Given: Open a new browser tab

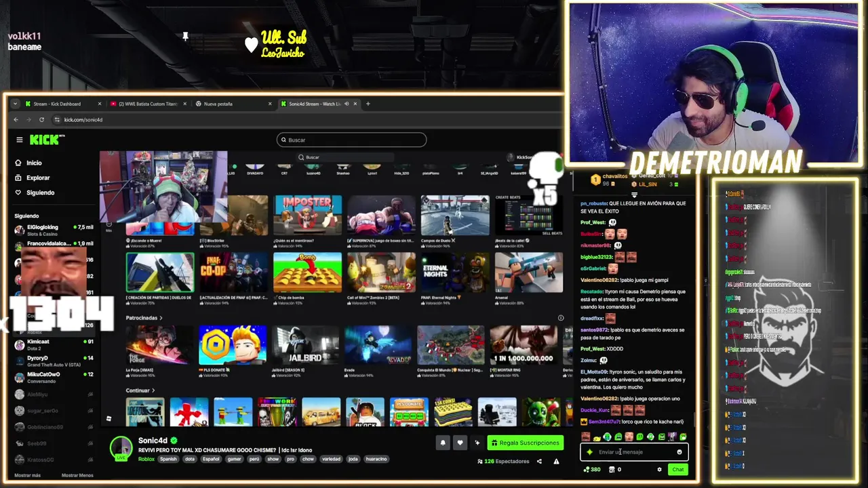Looking at the screenshot, I should click(368, 104).
